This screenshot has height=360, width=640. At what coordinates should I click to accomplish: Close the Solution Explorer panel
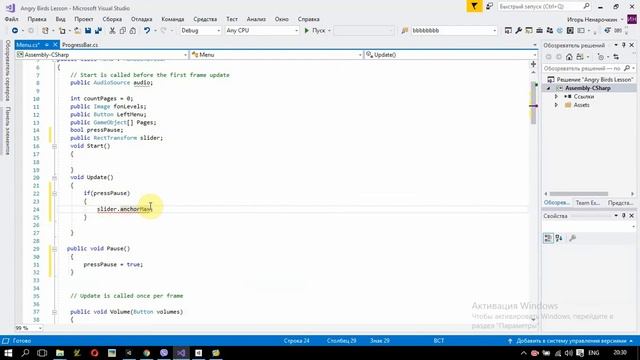632,45
